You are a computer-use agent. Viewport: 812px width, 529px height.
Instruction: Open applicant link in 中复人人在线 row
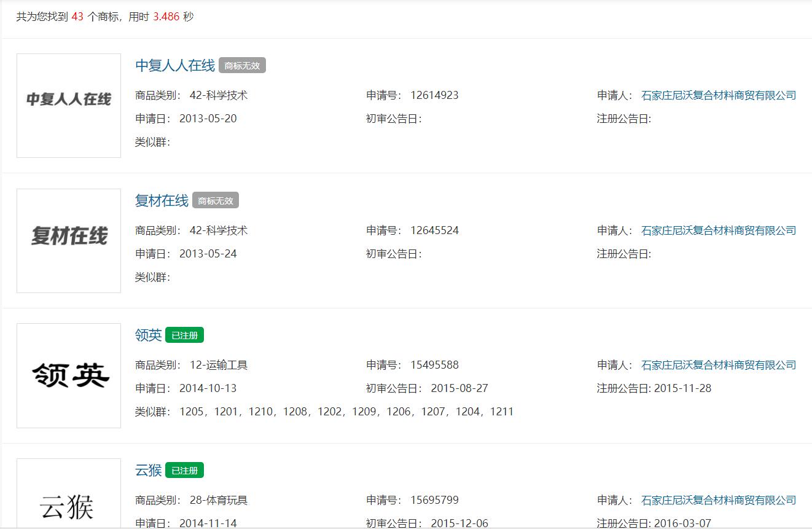(719, 95)
